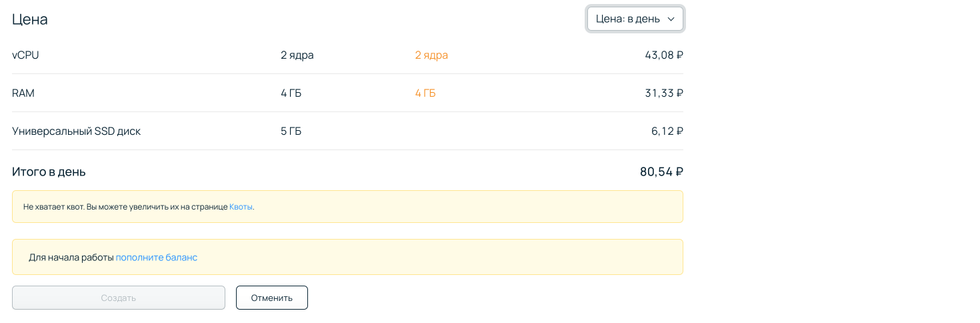Click the vCPU price 43,08 ₽
Image resolution: width=980 pixels, height=323 pixels.
(663, 55)
